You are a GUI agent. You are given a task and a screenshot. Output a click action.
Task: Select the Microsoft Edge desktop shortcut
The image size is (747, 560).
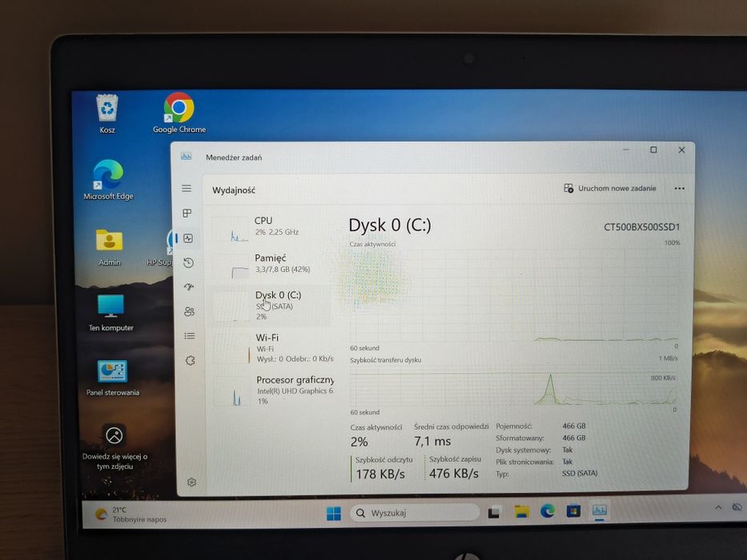pos(108,180)
